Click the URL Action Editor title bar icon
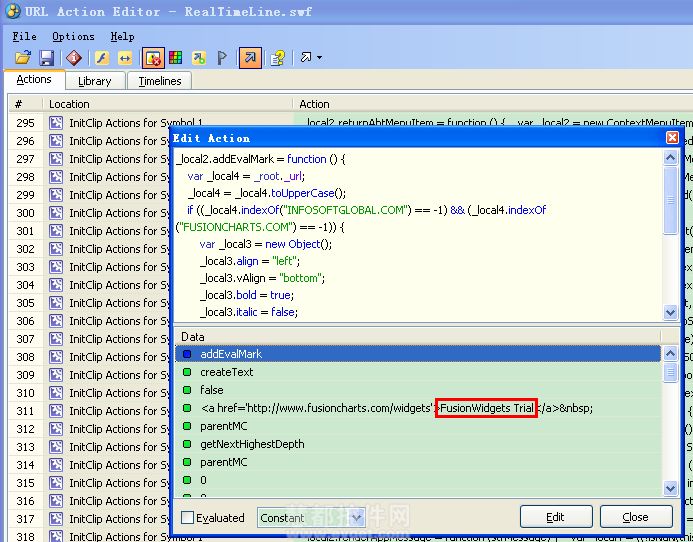This screenshot has height=542, width=693. pyautogui.click(x=12, y=11)
